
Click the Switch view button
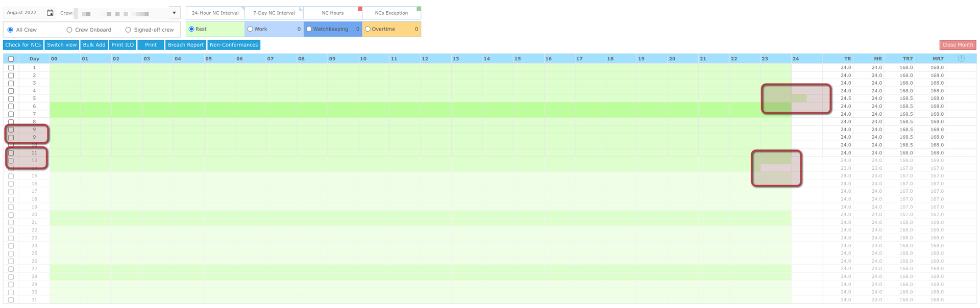(x=62, y=45)
